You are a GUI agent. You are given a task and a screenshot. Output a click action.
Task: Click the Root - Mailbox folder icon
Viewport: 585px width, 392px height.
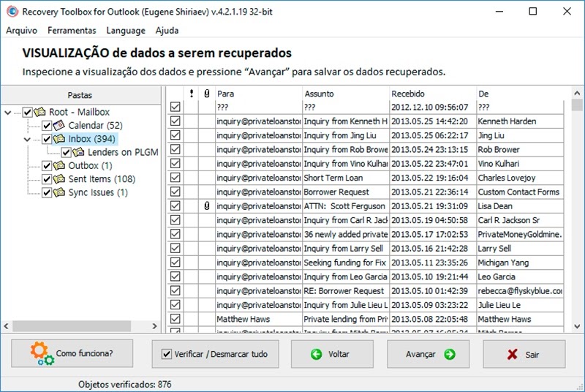[x=39, y=112]
